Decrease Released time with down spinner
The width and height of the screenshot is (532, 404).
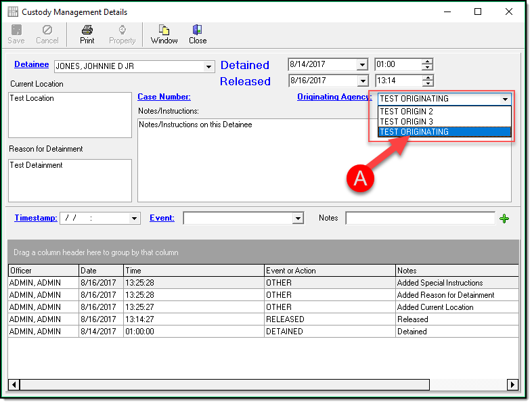coord(427,84)
